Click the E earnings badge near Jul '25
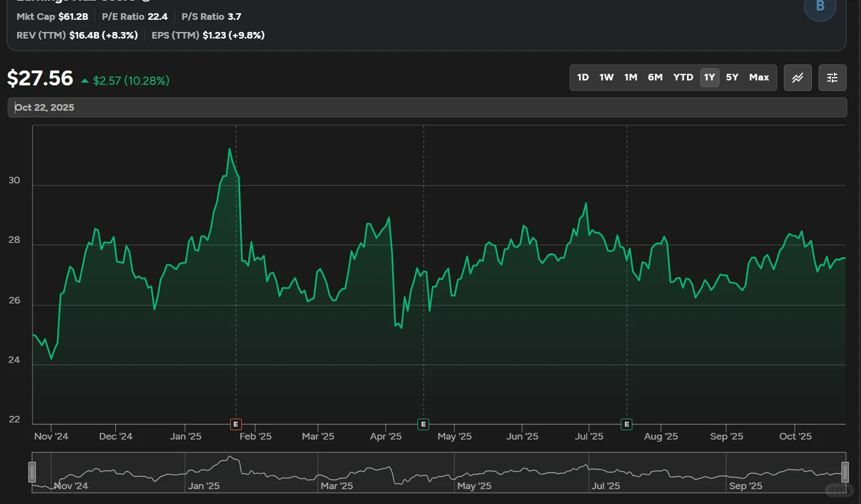Screen dimensions: 861x504 click(x=626, y=424)
